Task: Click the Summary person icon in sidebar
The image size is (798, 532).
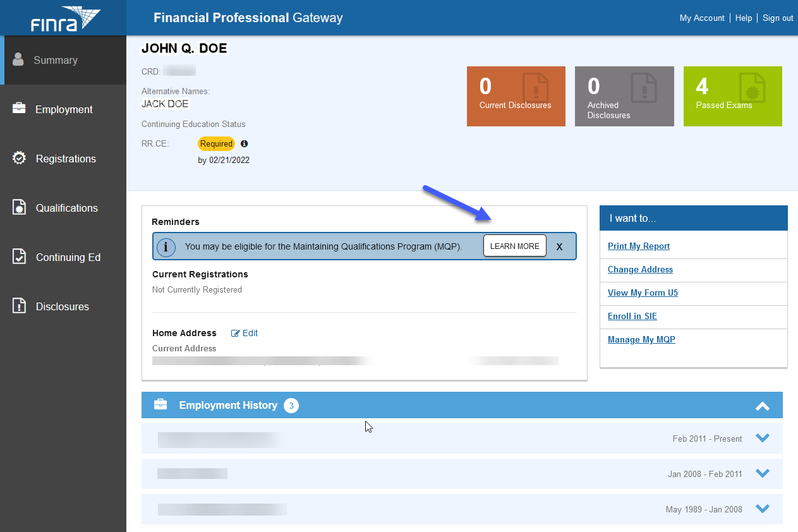Action: (18, 60)
